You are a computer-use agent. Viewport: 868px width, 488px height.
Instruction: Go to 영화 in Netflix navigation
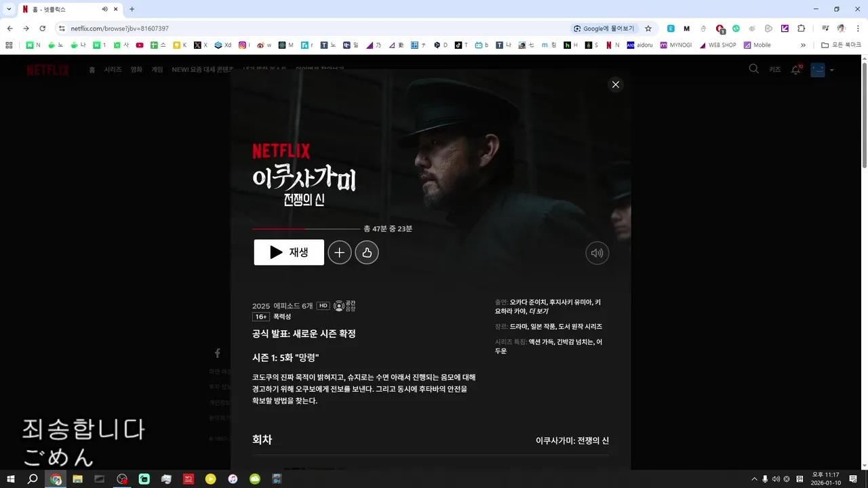tap(136, 70)
